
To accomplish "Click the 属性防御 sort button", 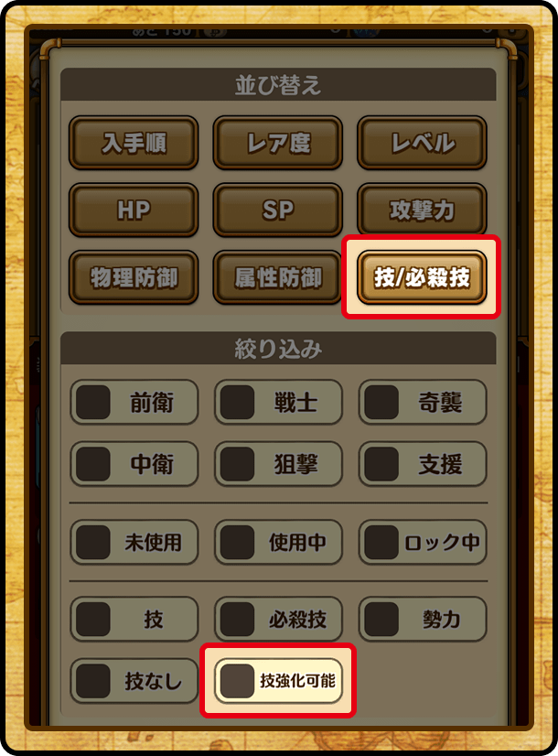I will pos(277,277).
